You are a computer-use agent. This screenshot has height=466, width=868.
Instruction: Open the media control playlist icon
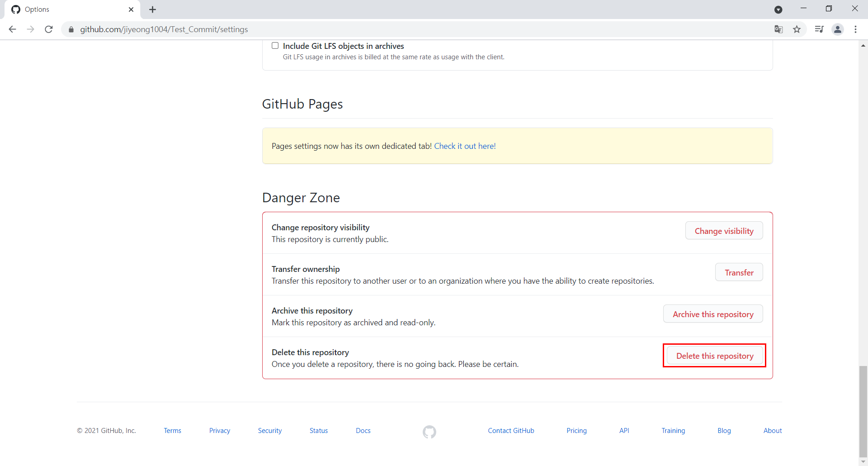pyautogui.click(x=819, y=29)
